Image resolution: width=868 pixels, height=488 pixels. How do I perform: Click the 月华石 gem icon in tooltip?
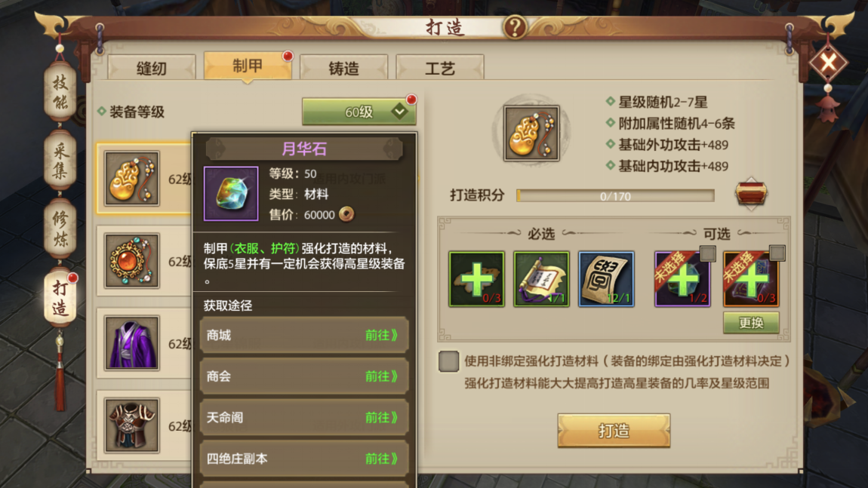(x=231, y=194)
